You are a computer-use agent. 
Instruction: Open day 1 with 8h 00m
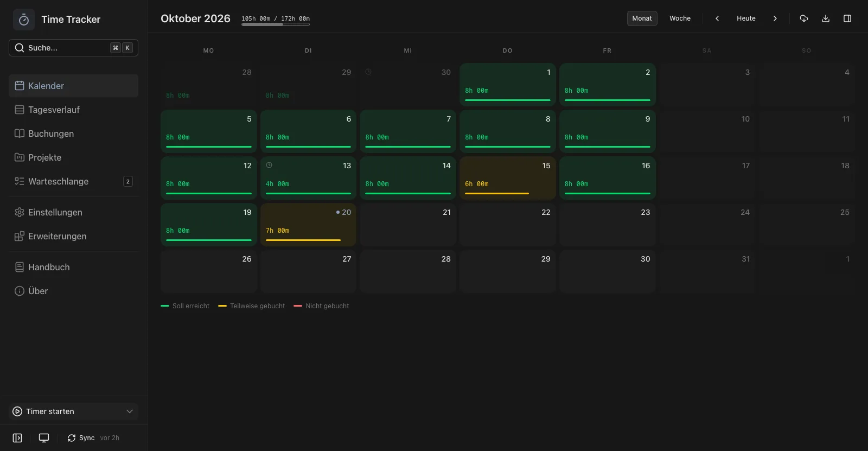[508, 85]
